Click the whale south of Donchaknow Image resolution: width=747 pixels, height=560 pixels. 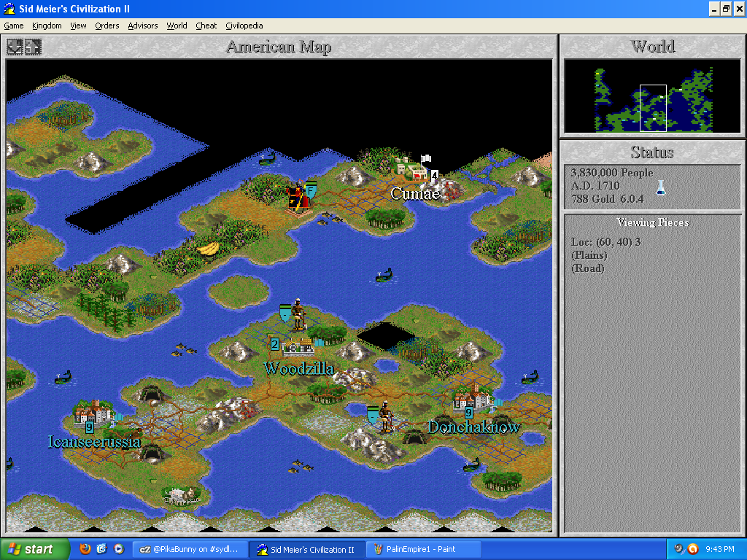coord(472,464)
